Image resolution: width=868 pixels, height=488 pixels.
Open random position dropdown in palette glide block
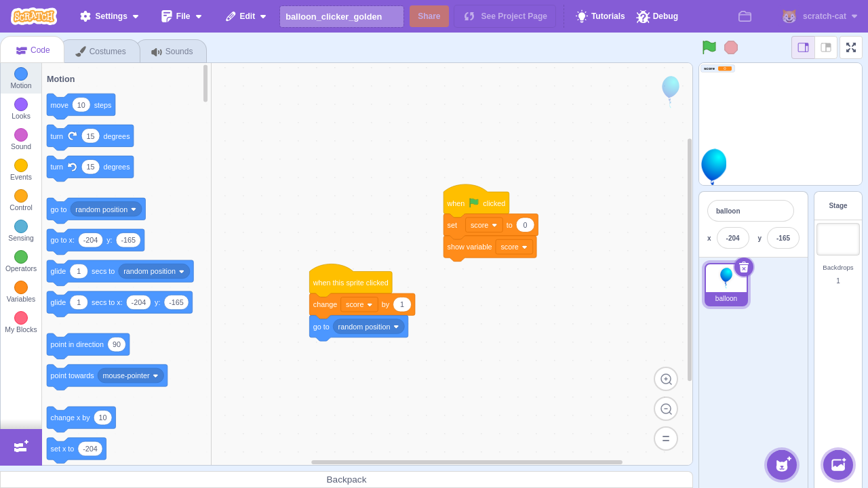pyautogui.click(x=154, y=271)
